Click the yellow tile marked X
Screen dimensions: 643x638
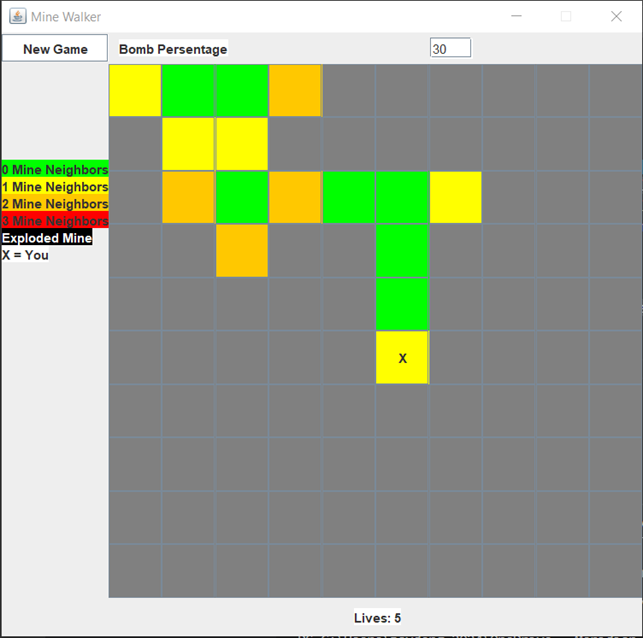[402, 358]
